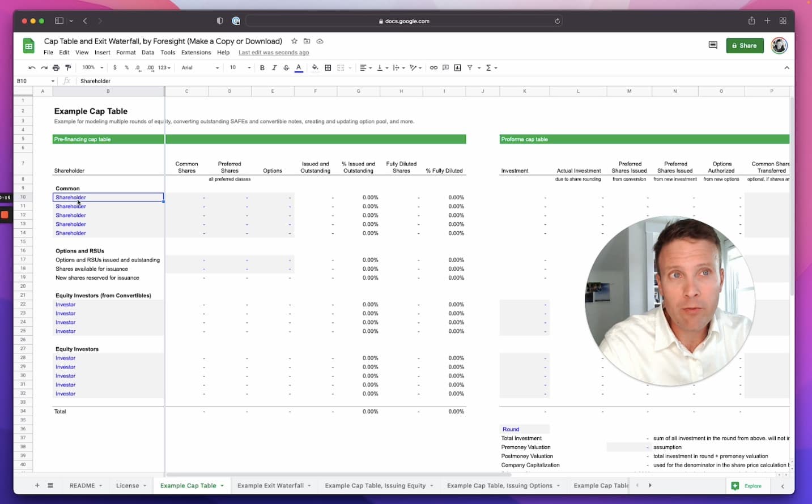Star this spreadsheet document

point(294,41)
